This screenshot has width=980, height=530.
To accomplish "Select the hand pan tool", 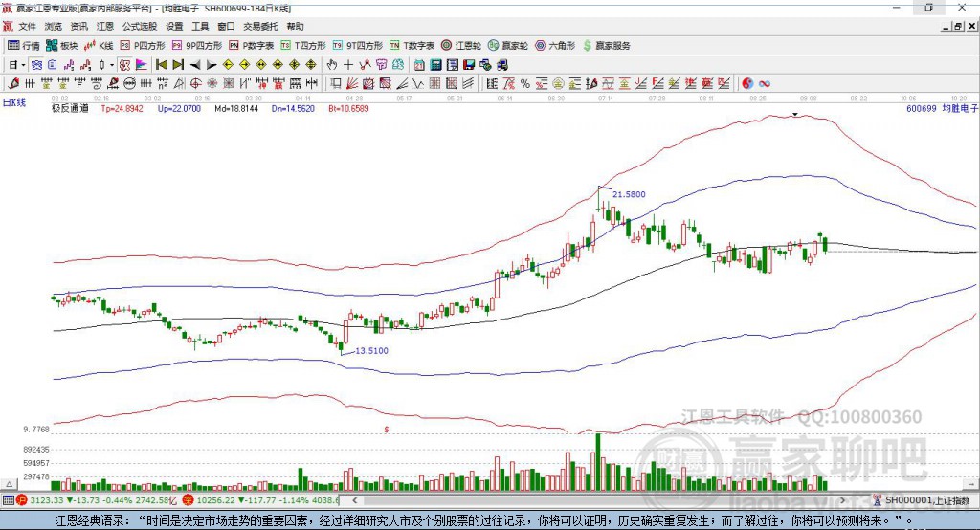I will tap(332, 65).
